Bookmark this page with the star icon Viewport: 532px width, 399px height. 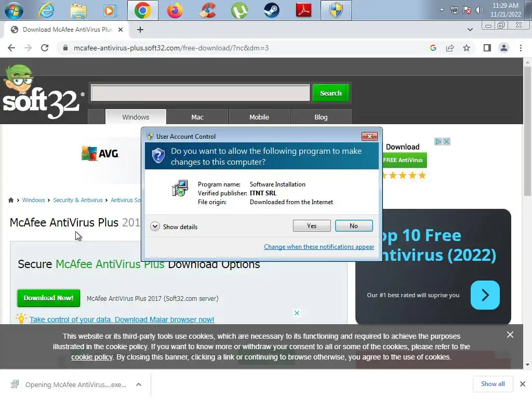[x=467, y=48]
